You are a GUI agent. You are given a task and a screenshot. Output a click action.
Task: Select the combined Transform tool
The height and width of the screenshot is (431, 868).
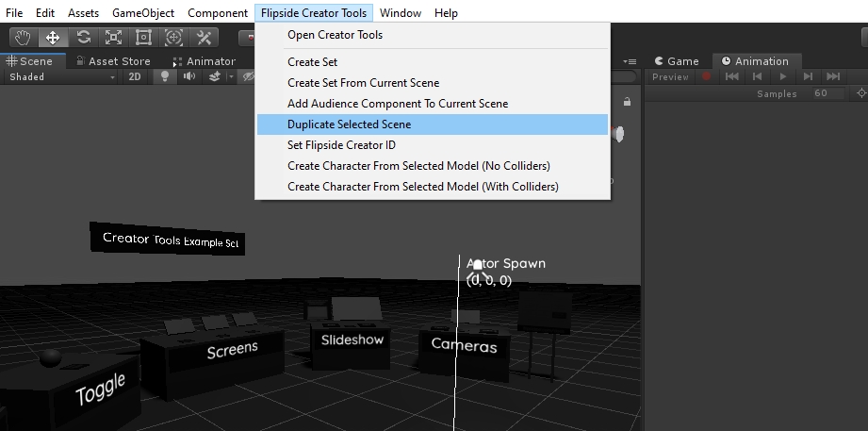pyautogui.click(x=173, y=38)
